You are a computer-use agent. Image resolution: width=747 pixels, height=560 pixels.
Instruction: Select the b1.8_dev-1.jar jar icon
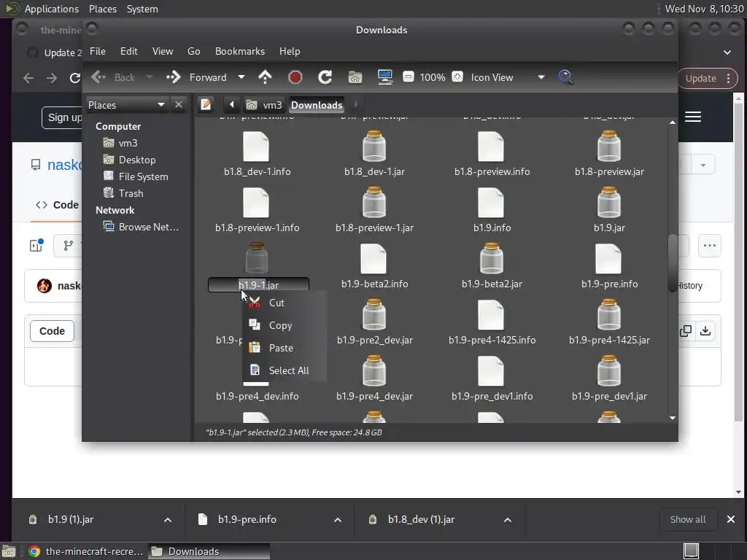[374, 146]
